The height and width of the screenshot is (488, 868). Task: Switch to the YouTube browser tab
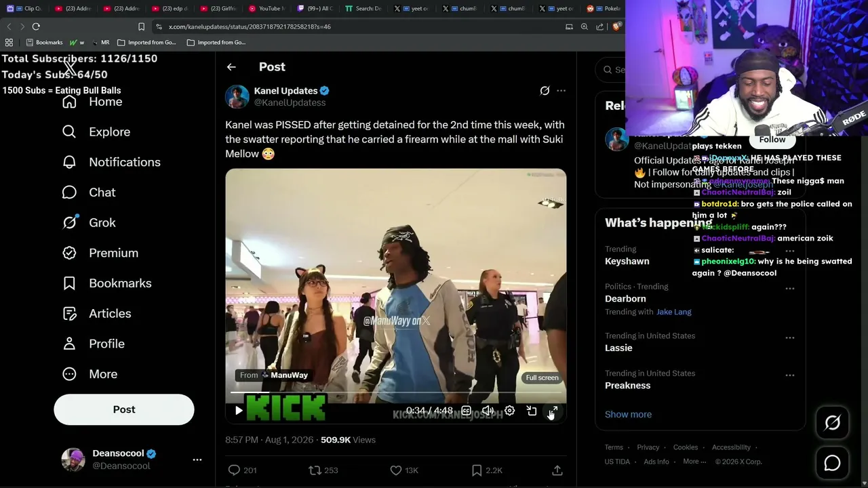267,9
